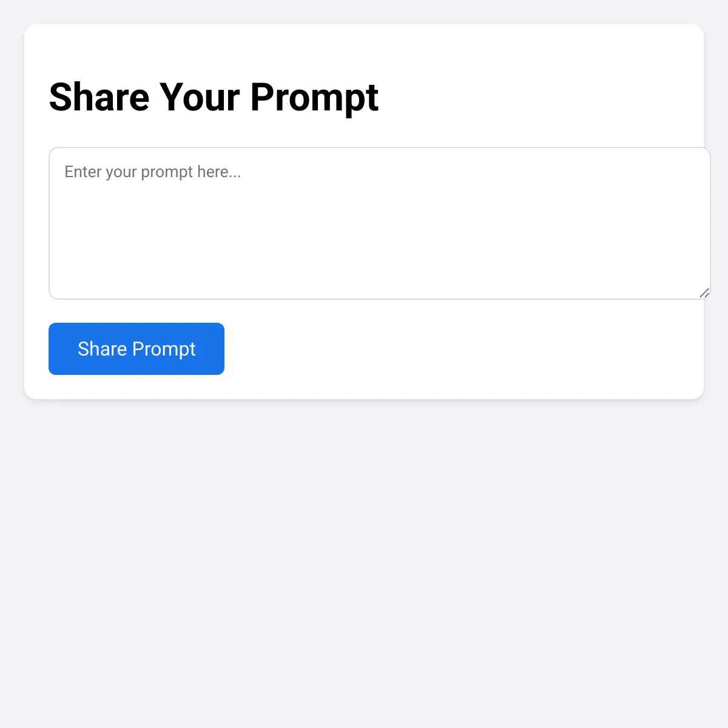Click the "Prompt" word on the blue button
The width and height of the screenshot is (728, 728).
[164, 349]
